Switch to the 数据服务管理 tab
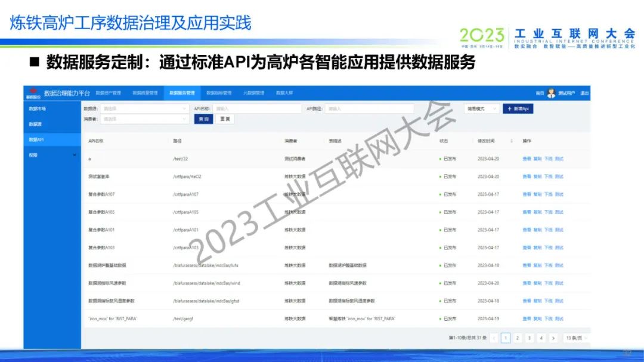 pyautogui.click(x=182, y=93)
